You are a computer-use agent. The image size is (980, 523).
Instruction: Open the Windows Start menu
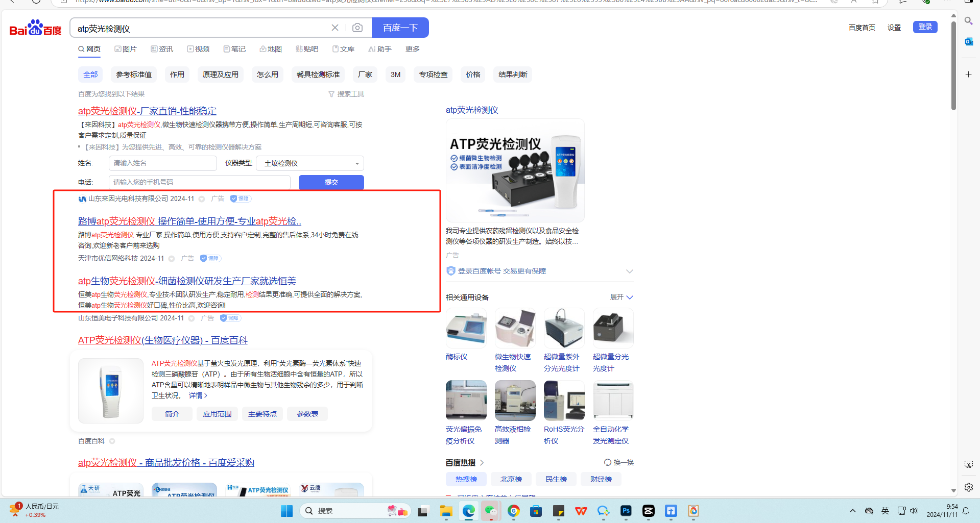(287, 511)
